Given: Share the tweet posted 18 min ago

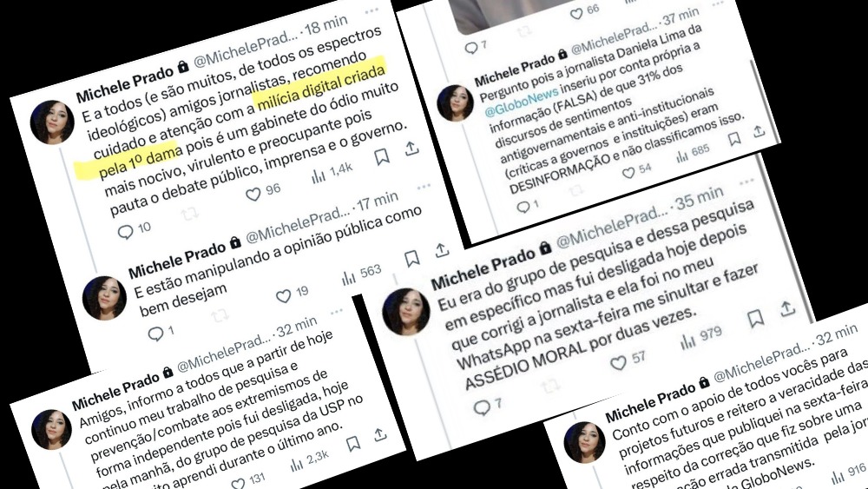Looking at the screenshot, I should pos(411,149).
